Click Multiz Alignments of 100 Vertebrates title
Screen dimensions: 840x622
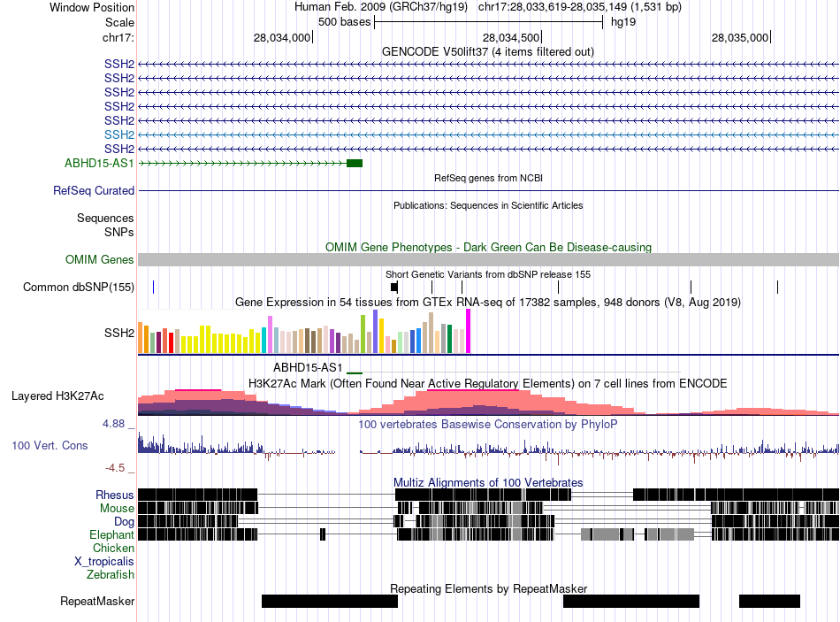488,482
